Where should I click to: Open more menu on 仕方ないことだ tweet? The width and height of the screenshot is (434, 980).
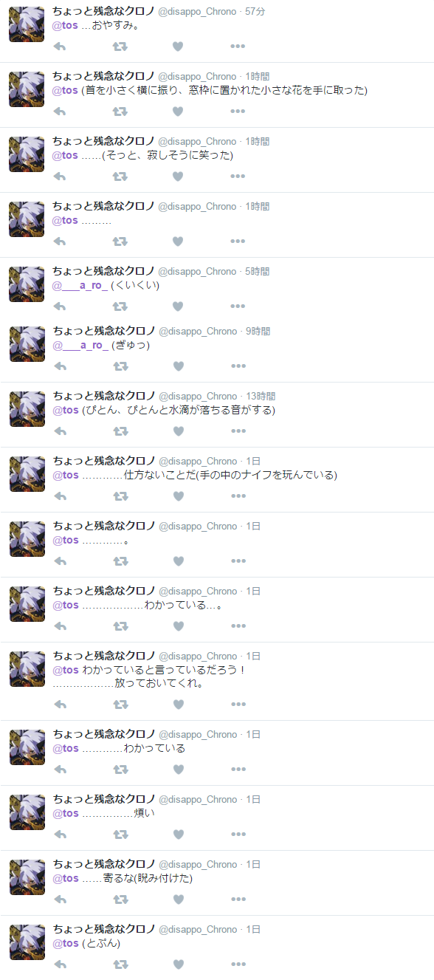pos(238,496)
